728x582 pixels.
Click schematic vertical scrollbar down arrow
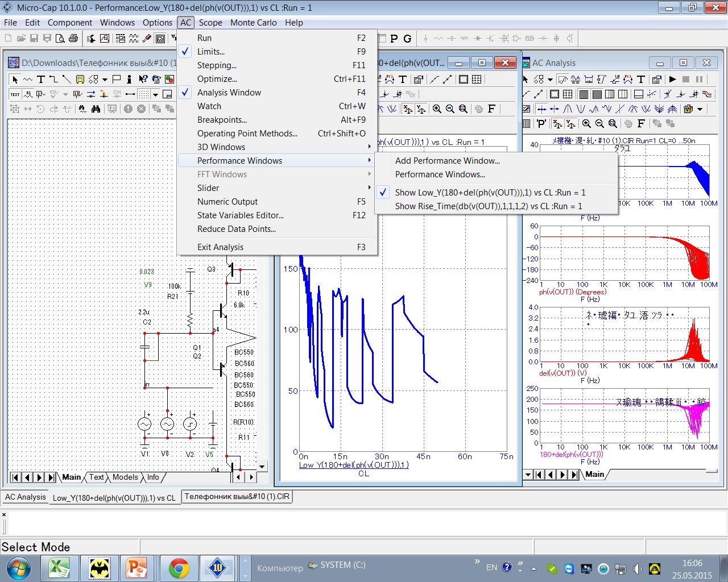tap(262, 466)
